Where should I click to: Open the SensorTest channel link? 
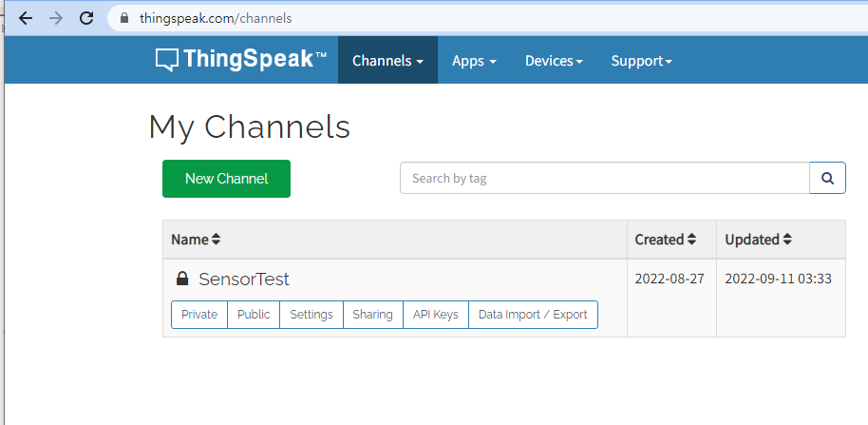click(244, 279)
